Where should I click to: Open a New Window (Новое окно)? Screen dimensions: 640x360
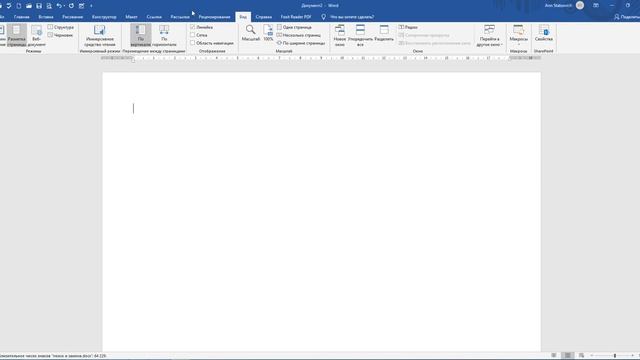pos(340,35)
